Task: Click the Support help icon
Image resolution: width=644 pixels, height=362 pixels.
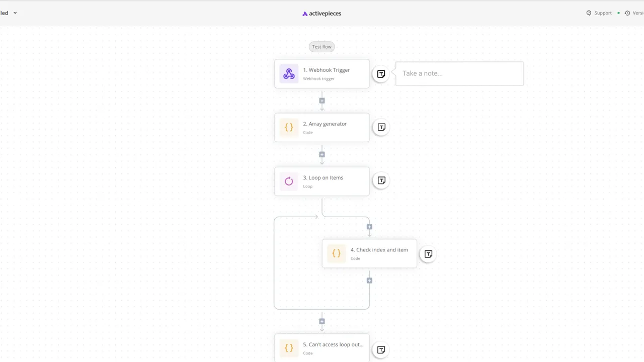Action: (x=589, y=13)
